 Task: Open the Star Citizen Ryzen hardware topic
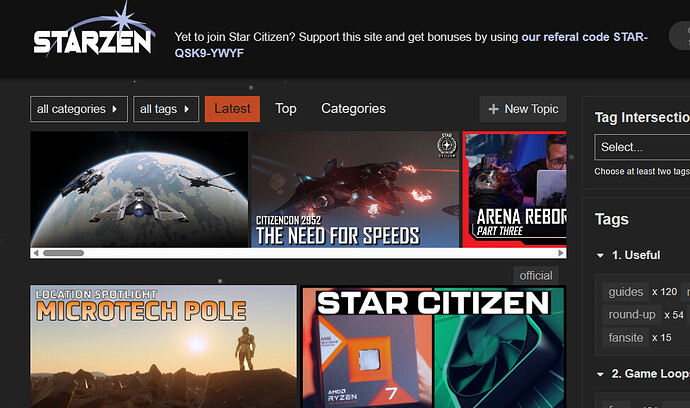pyautogui.click(x=433, y=346)
